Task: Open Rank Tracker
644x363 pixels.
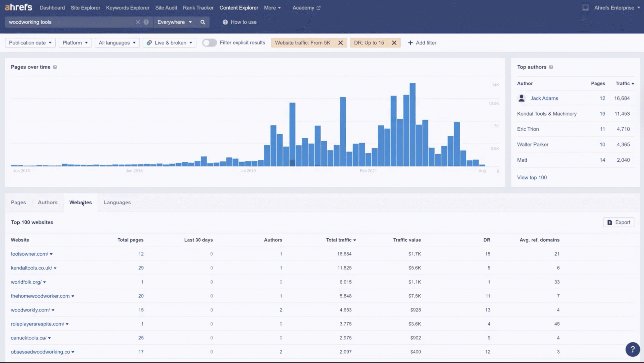Action: pyautogui.click(x=198, y=8)
